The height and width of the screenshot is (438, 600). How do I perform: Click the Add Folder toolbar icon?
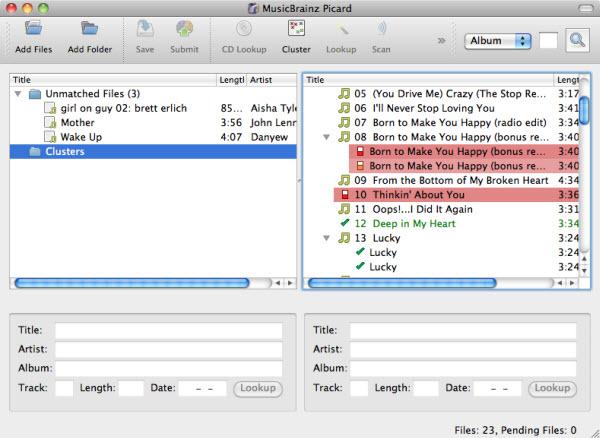pos(90,30)
